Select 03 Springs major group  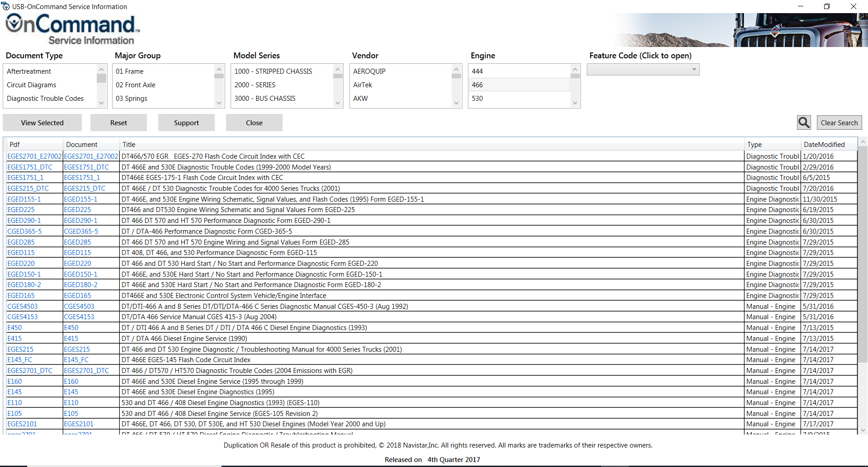click(x=164, y=98)
